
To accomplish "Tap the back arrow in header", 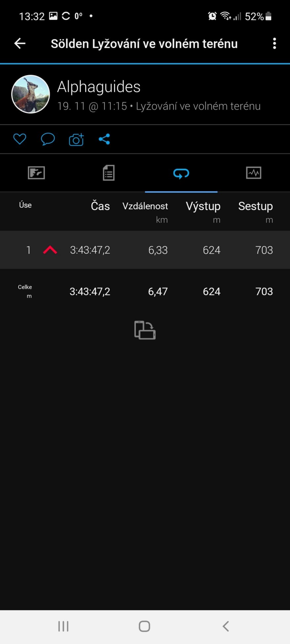I will (x=20, y=43).
